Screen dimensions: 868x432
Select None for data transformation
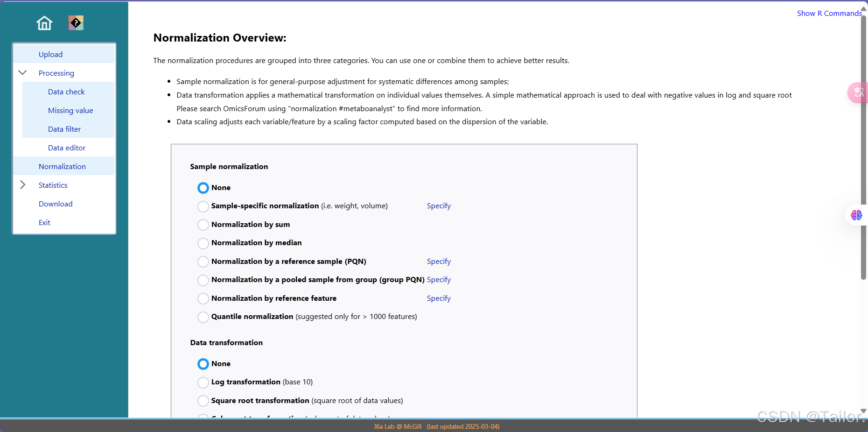point(203,364)
